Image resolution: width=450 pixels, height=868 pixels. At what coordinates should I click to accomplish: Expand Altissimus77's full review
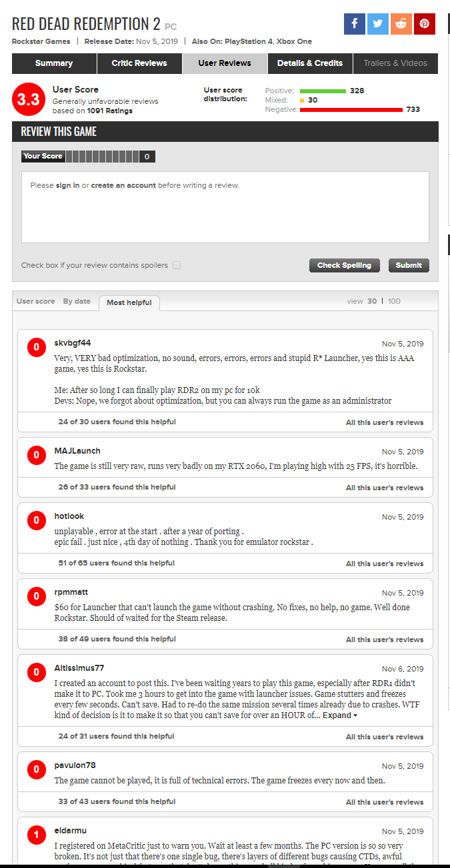pos(339,715)
